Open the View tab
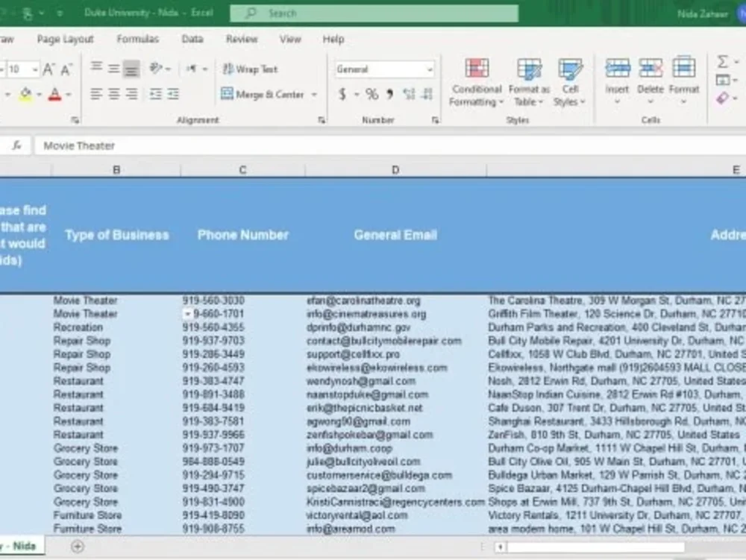This screenshot has height=560, width=746. click(290, 39)
